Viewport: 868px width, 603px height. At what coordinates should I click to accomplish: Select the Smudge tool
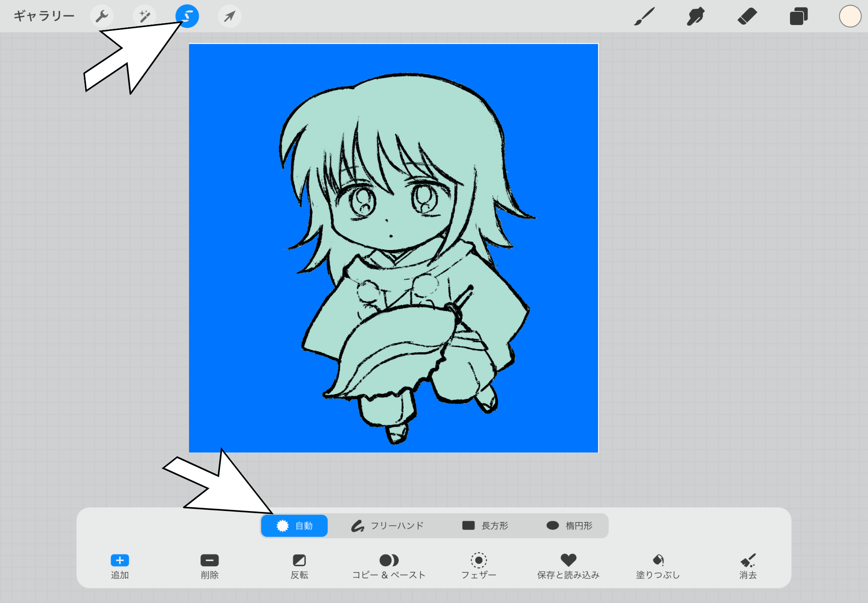(696, 17)
